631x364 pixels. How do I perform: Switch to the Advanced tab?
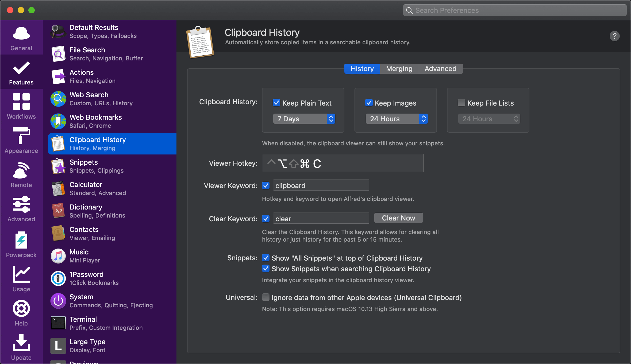tap(441, 69)
